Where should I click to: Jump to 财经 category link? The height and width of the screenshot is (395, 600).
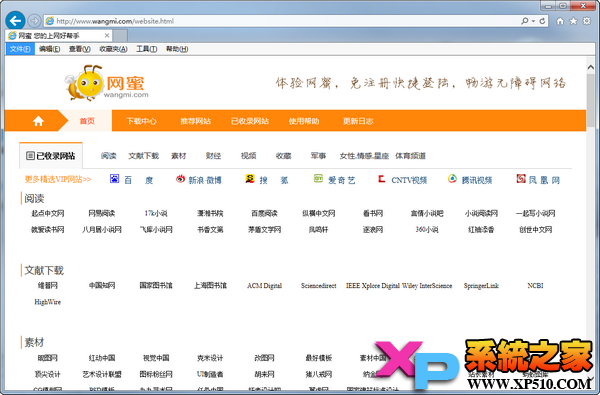tap(213, 156)
